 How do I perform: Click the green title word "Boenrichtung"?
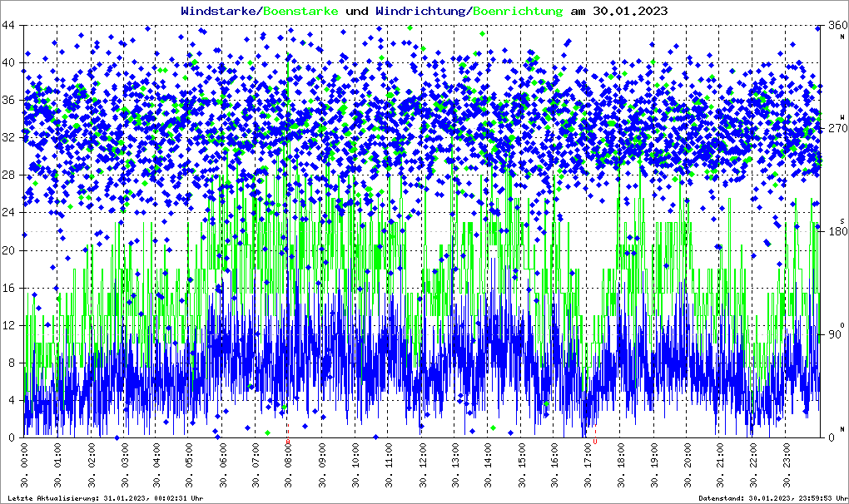tap(519, 11)
